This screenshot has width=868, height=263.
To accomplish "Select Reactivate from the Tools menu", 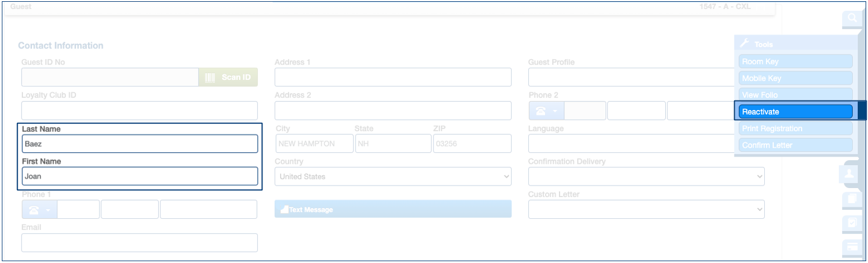I will (x=796, y=112).
